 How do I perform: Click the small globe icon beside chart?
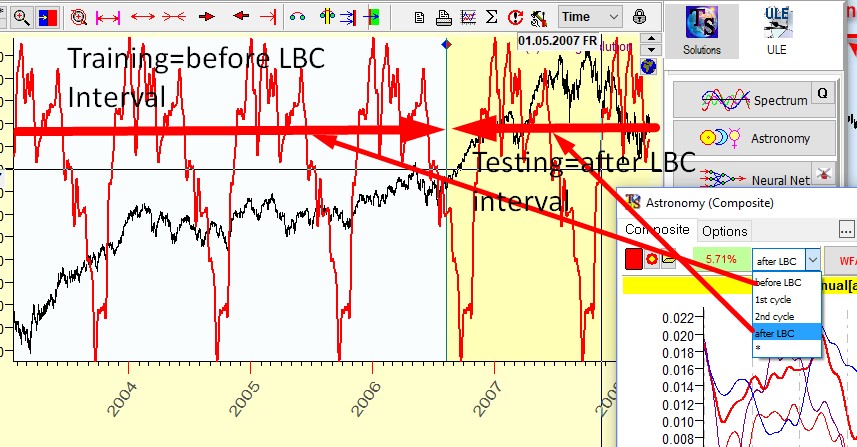(648, 66)
